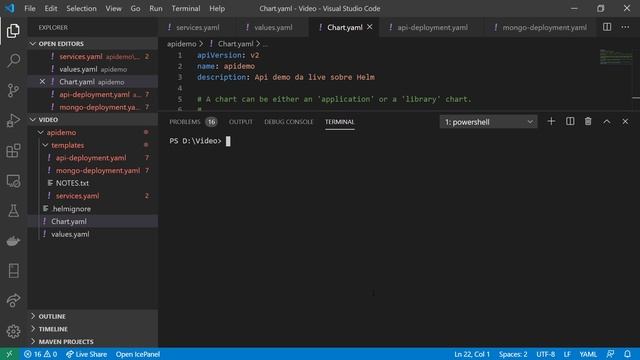
Task: Split the terminal pane
Action: click(570, 121)
